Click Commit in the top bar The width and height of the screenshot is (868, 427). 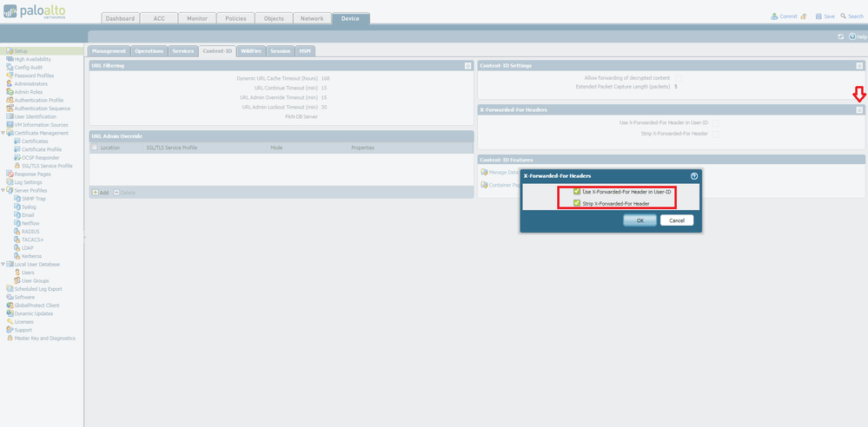click(x=785, y=16)
